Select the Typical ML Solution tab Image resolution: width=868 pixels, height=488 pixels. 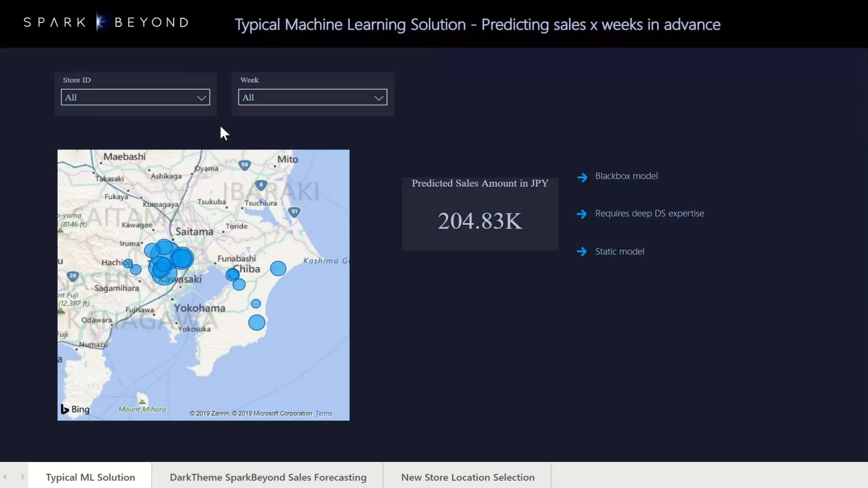tap(90, 477)
